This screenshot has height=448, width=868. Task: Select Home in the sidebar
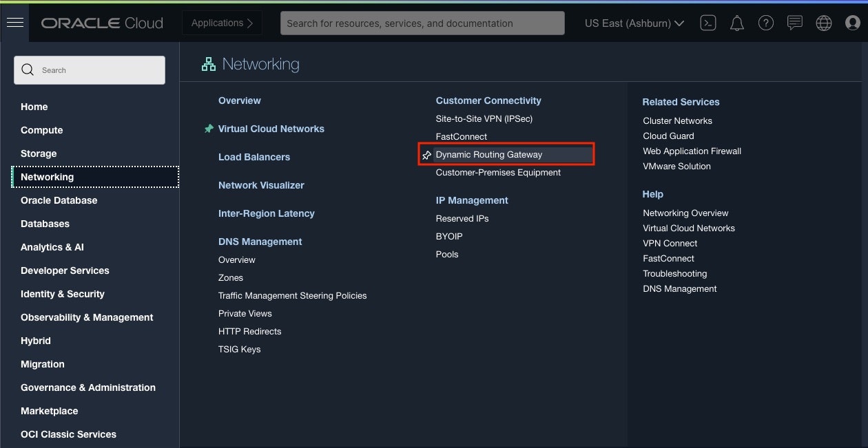(x=34, y=107)
